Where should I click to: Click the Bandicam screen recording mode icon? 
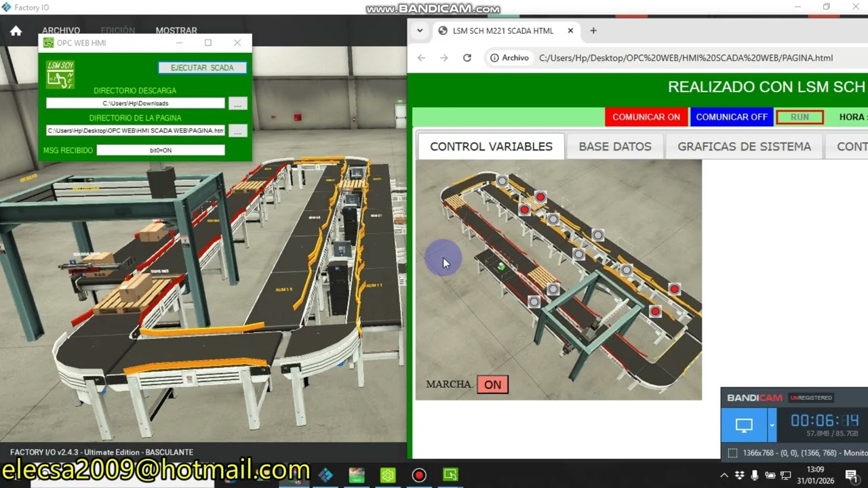tap(744, 426)
